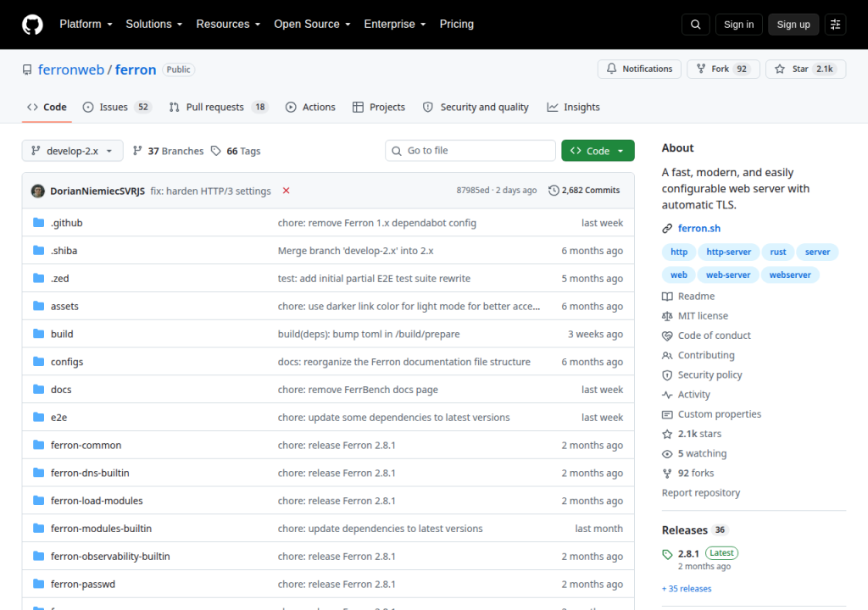Screen dimensions: 868x610
Task: Select the http-server topic tag
Action: 728,252
